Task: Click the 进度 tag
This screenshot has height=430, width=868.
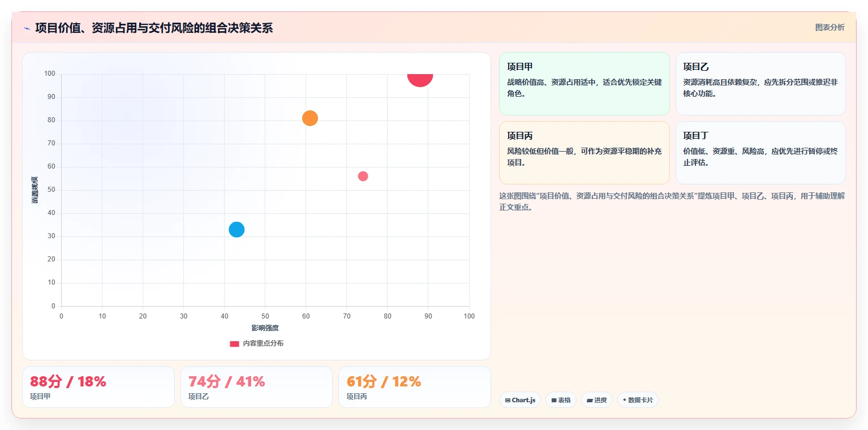Action: [x=597, y=400]
